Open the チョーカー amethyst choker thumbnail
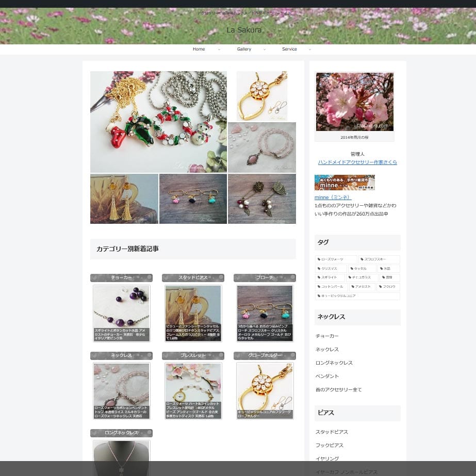 pos(121,313)
